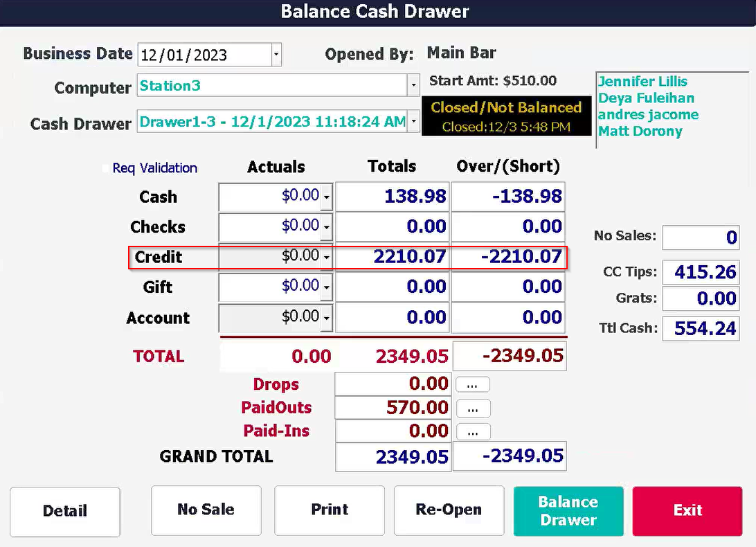Click the Grand Total value 2349.05

tap(393, 457)
